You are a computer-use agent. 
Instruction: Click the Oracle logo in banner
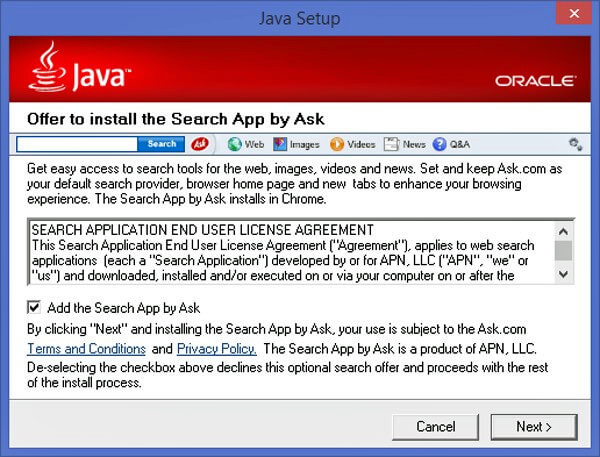coord(535,81)
